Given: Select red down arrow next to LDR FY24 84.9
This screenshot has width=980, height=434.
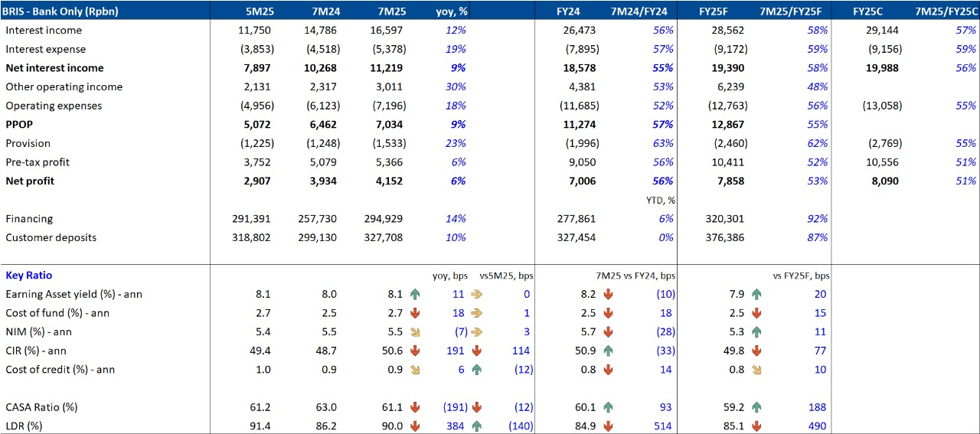Looking at the screenshot, I should tap(609, 426).
